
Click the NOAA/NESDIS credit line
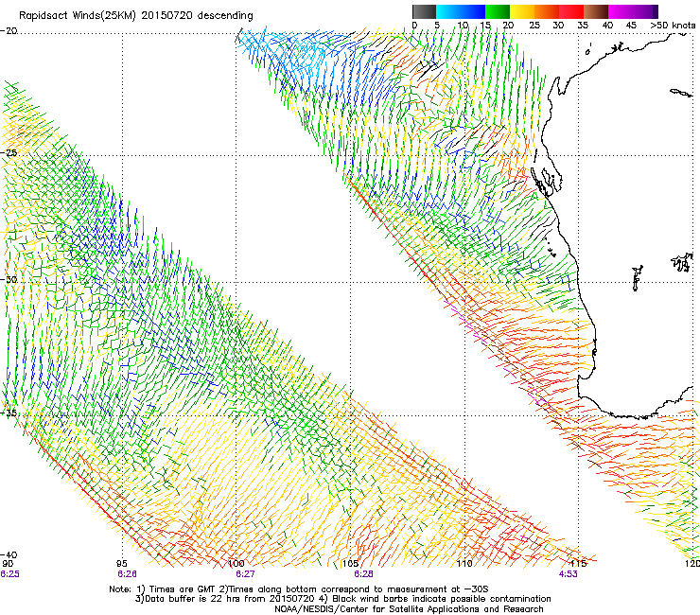coord(409,609)
